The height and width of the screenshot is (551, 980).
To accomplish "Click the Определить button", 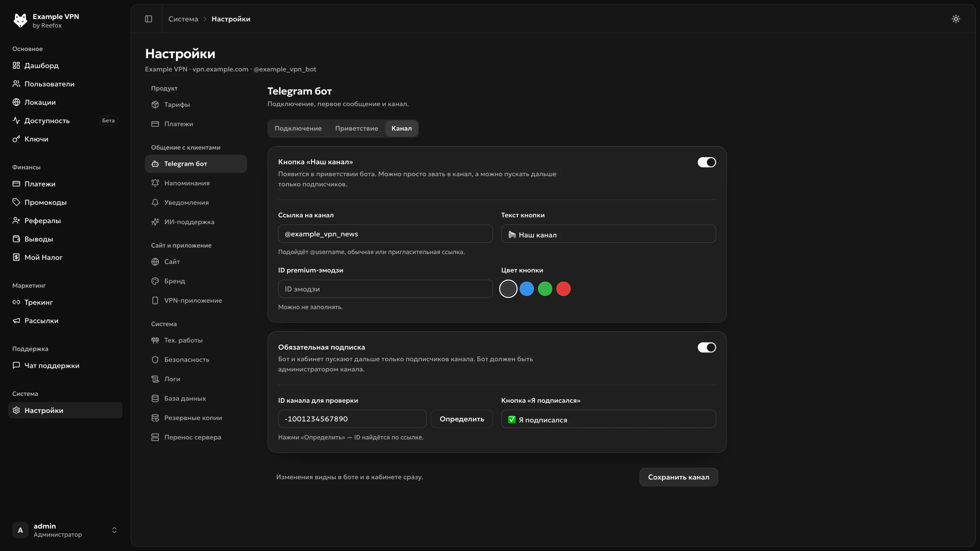I will pos(461,419).
